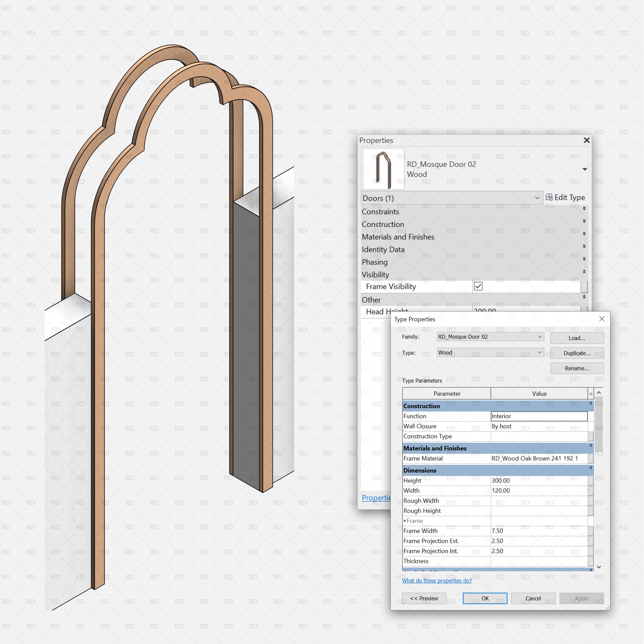Collapse the Dimensions group in Type Parameters
644x644 pixels.
(x=591, y=468)
